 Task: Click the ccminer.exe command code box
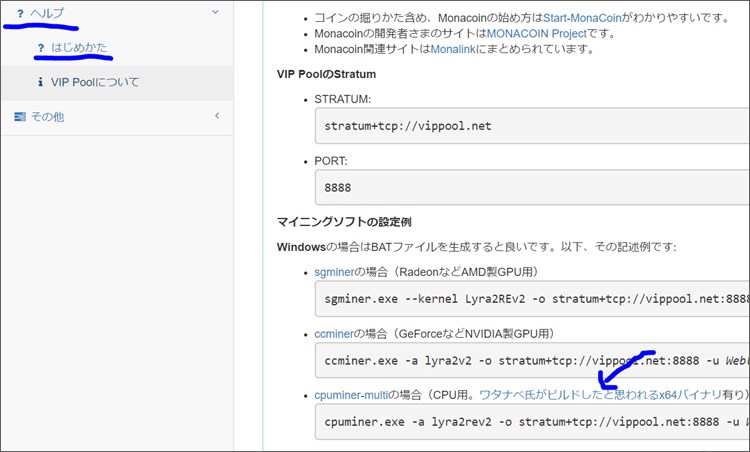(532, 361)
